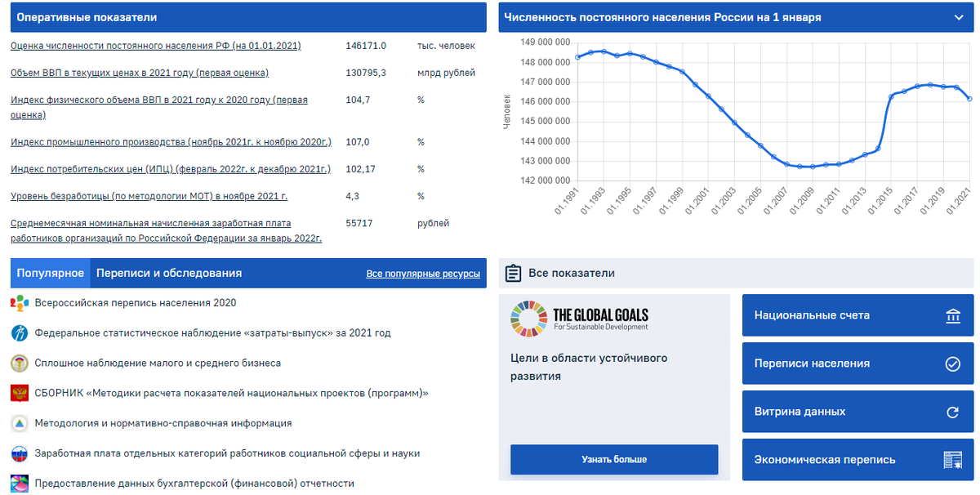Screen dimensions: 980x495
Task: Switch to the Переписи и обследования tab
Action: [x=169, y=273]
